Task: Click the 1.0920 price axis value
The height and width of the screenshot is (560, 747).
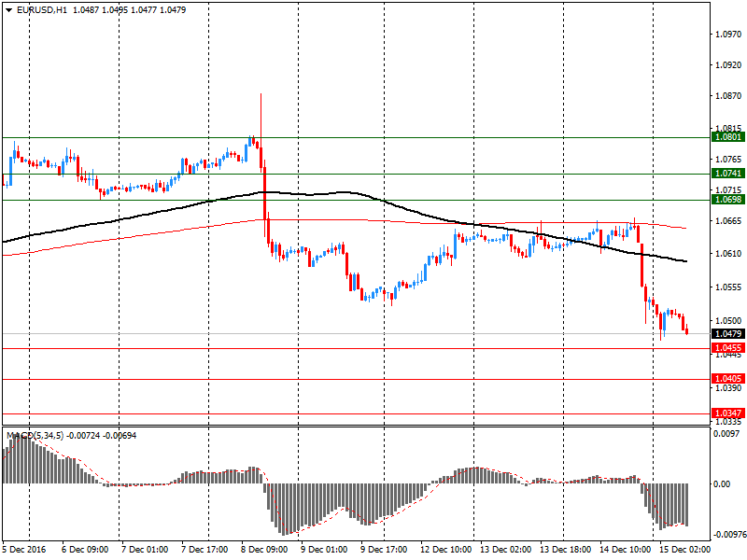Action: click(x=728, y=65)
